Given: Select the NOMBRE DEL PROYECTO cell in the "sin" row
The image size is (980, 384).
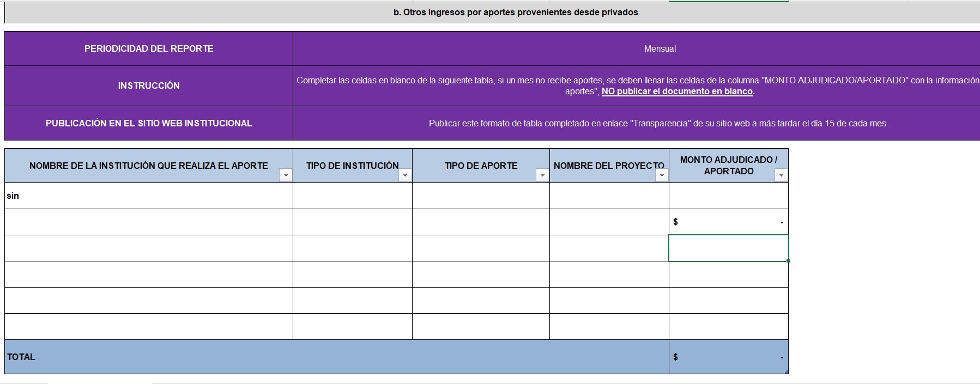Looking at the screenshot, I should pos(609,196).
